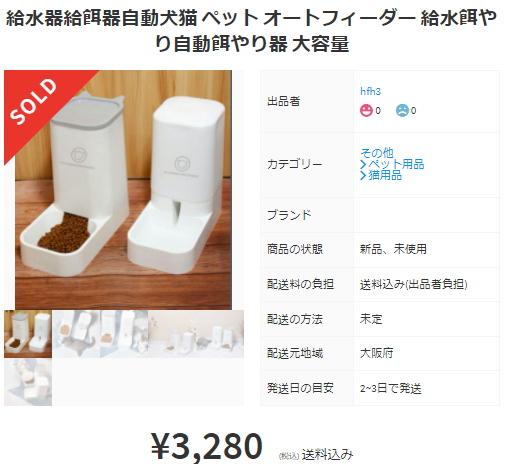
Task: Select fifth thumbnail showing feeder pieces
Action: (28, 382)
